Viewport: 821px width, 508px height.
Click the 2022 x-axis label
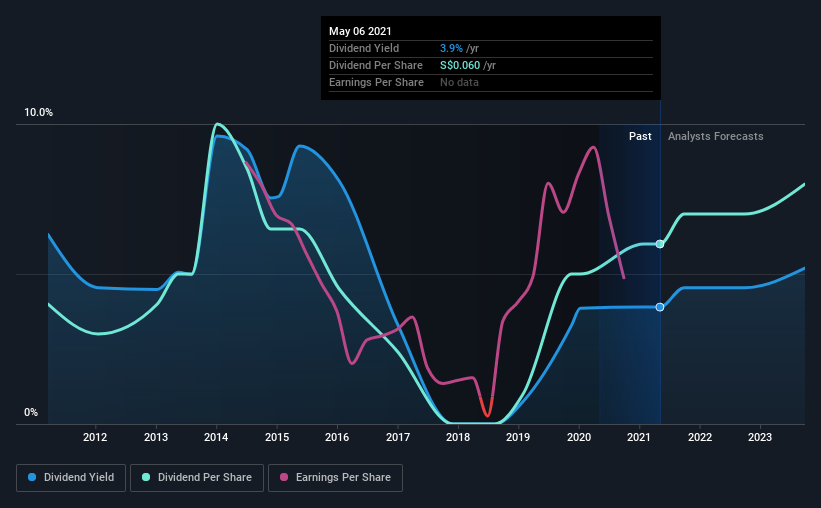[700, 437]
